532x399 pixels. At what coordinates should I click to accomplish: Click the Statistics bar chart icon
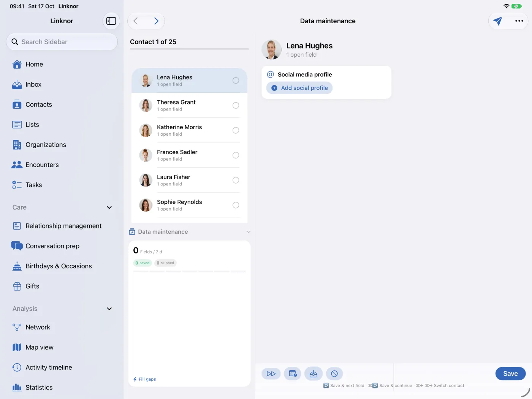17,388
